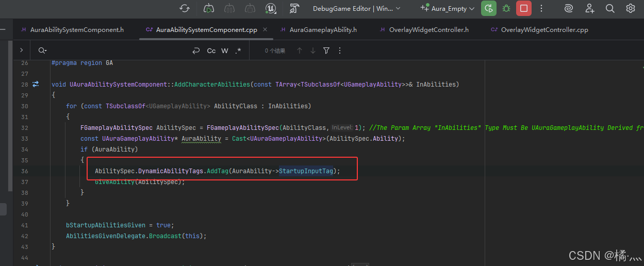Click the debug bug icon
Image resolution: width=644 pixels, height=266 pixels.
[506, 8]
